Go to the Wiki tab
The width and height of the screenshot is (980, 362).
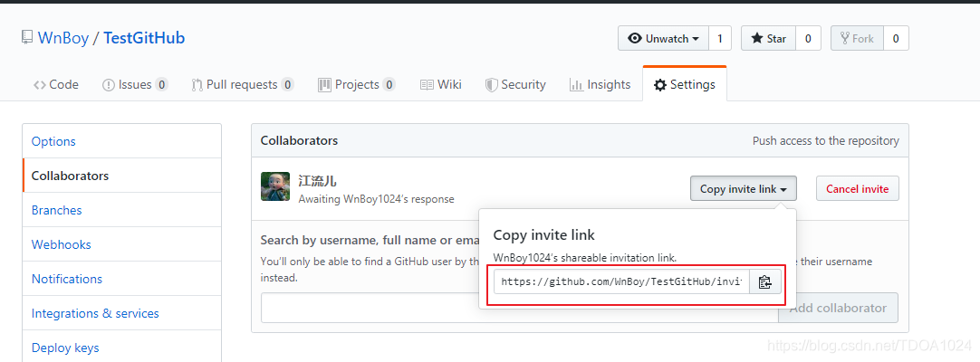click(x=440, y=84)
